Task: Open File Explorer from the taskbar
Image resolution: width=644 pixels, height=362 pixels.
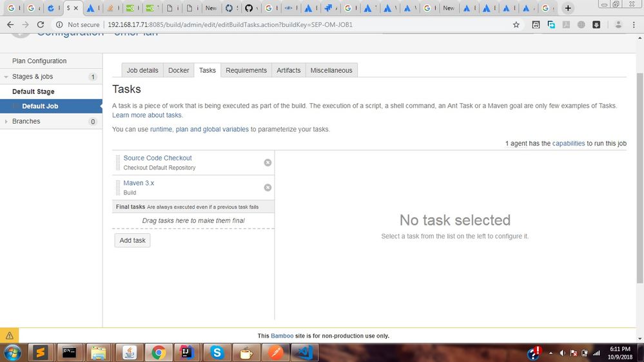Action: click(x=99, y=352)
